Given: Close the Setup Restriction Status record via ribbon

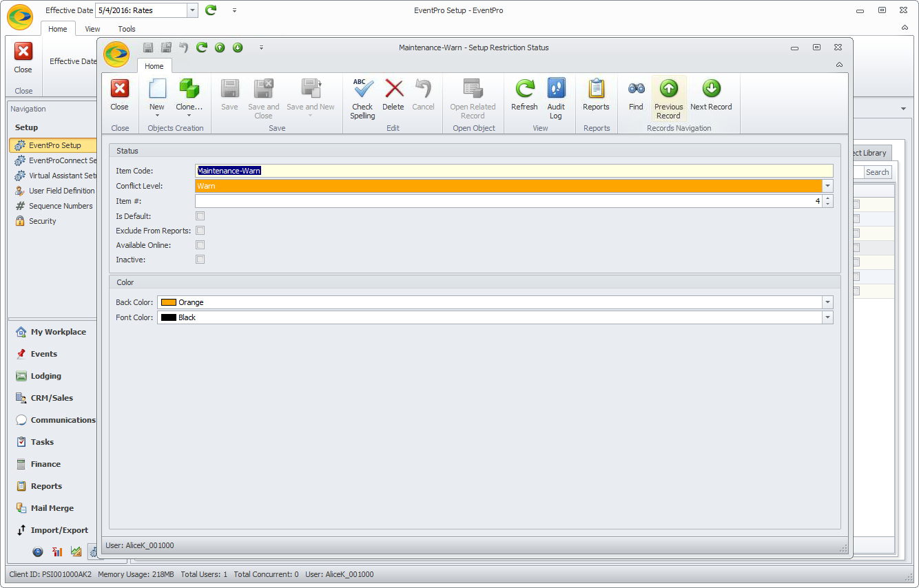Looking at the screenshot, I should (x=120, y=95).
